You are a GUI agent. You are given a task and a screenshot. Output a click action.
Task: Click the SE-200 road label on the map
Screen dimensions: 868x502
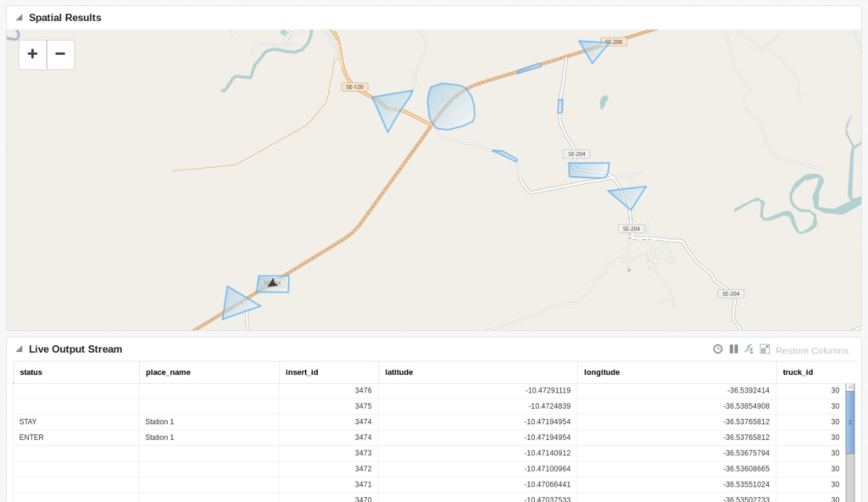[x=614, y=42]
